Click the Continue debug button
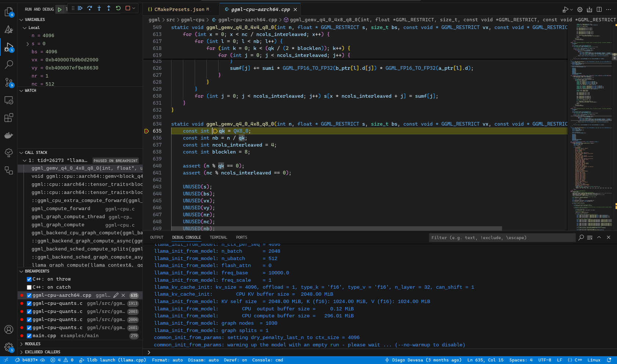This screenshot has height=364, width=617. [80, 8]
